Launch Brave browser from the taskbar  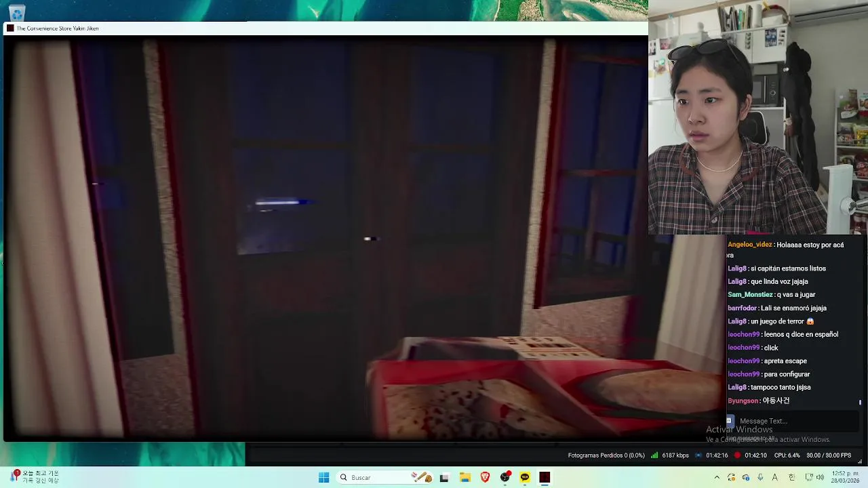click(485, 477)
